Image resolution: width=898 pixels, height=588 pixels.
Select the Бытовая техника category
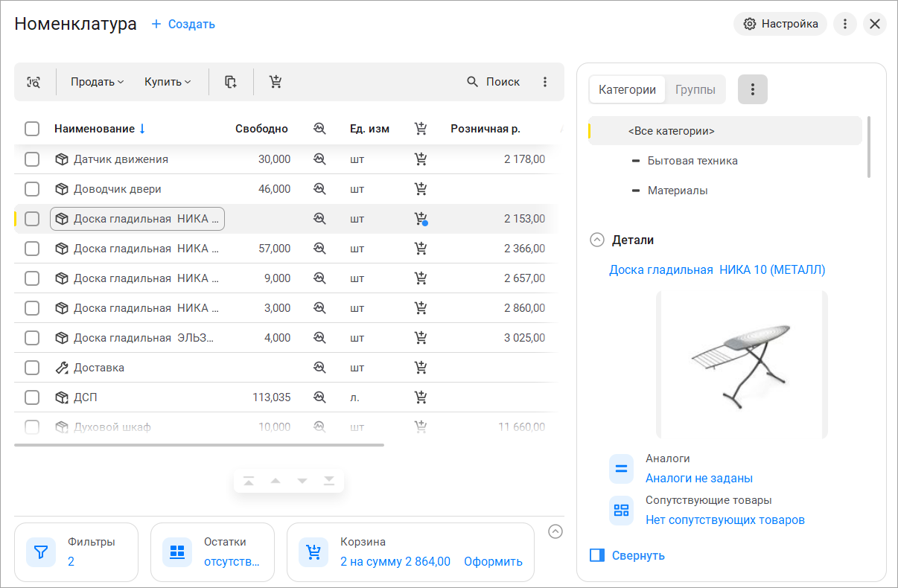pos(692,161)
